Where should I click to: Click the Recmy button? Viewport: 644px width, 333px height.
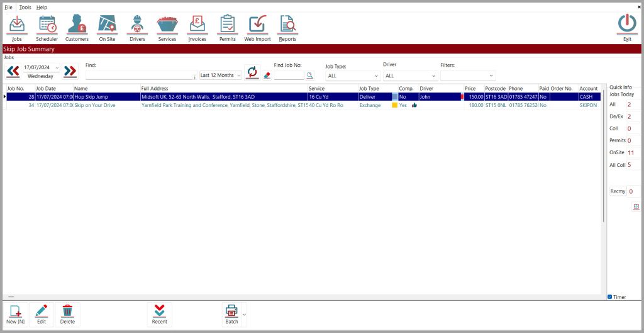pyautogui.click(x=618, y=191)
